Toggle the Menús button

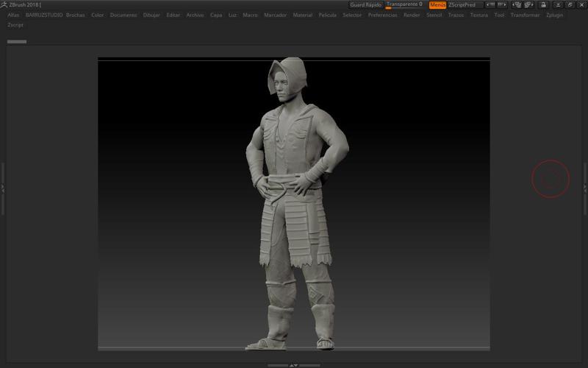[x=437, y=4]
